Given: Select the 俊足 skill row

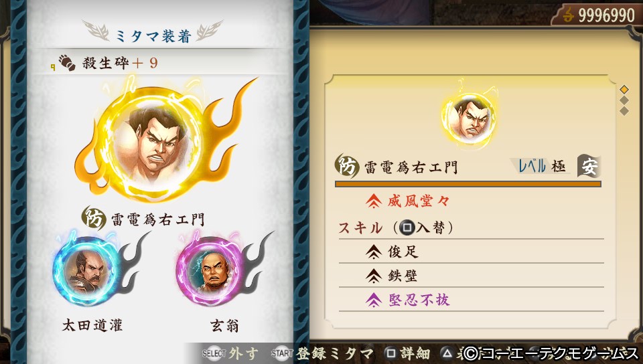Looking at the screenshot, I should (471, 252).
